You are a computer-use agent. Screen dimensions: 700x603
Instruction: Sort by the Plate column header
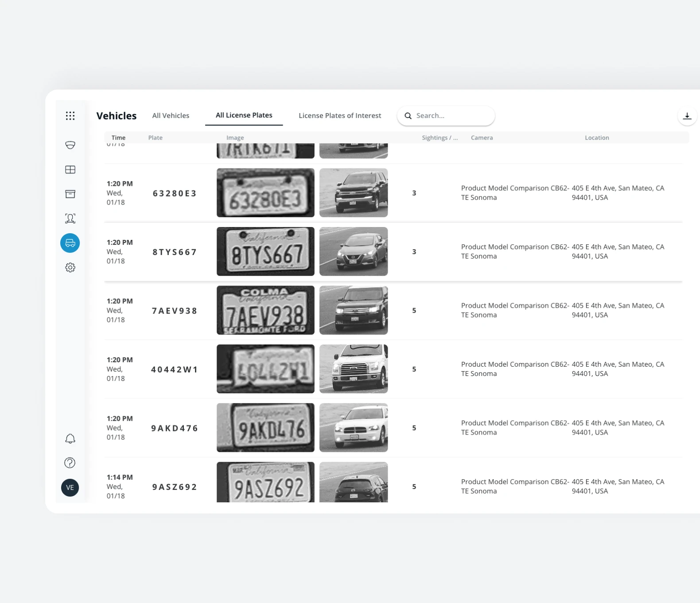click(156, 138)
